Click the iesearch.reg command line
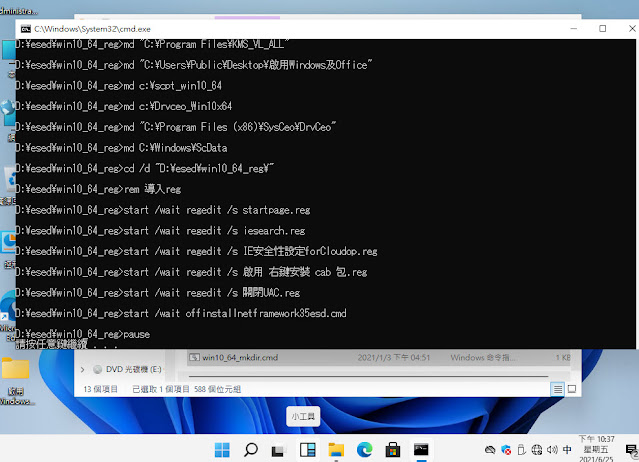 (160, 231)
